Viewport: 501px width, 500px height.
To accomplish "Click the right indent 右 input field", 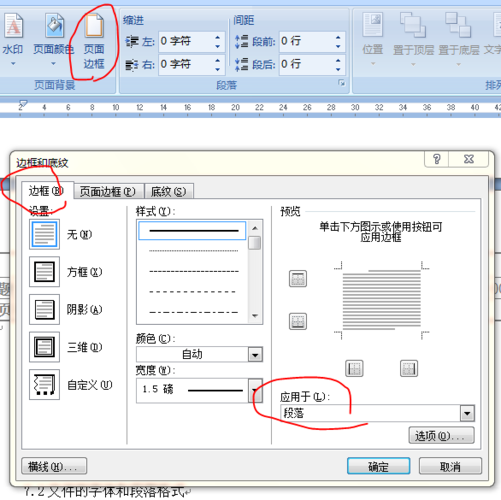I will pos(185,64).
